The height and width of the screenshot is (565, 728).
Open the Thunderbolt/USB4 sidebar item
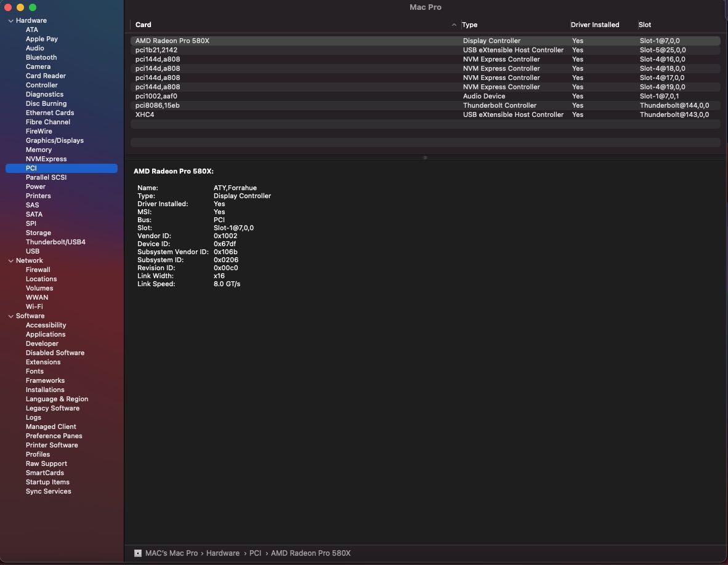(55, 242)
